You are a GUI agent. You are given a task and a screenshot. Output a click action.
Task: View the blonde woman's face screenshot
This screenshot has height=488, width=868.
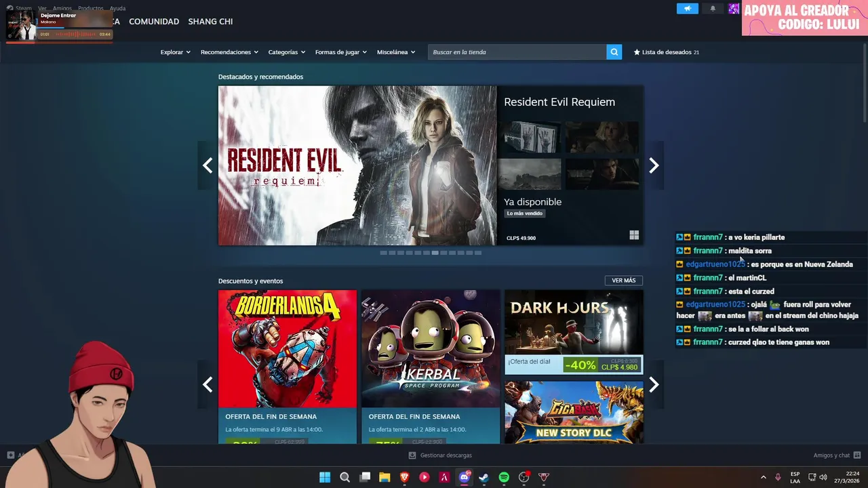point(602,138)
